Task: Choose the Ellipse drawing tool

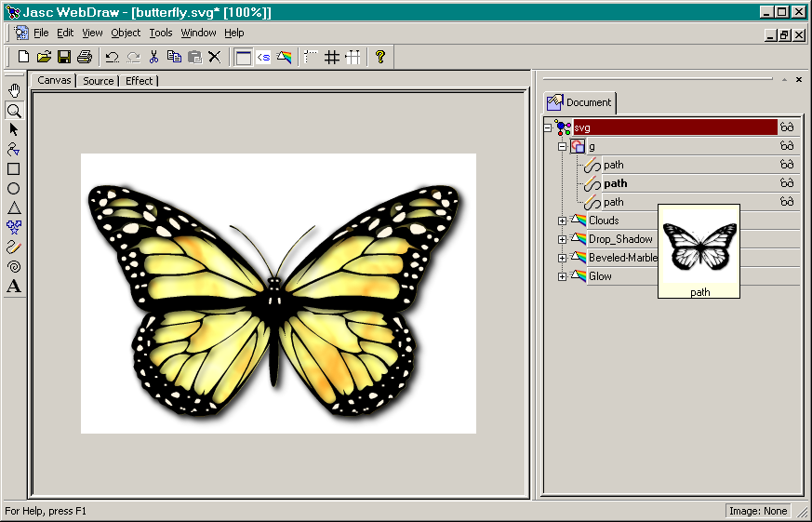Action: tap(14, 188)
